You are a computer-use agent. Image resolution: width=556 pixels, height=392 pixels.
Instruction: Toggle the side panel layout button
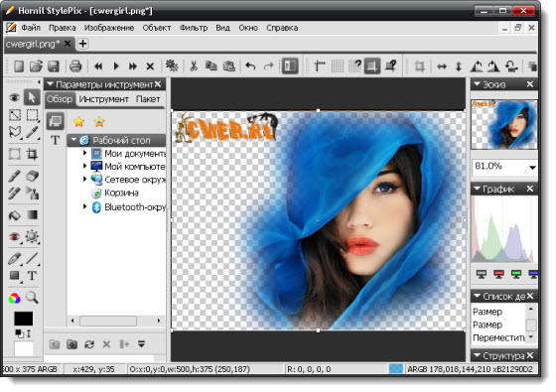[x=290, y=66]
